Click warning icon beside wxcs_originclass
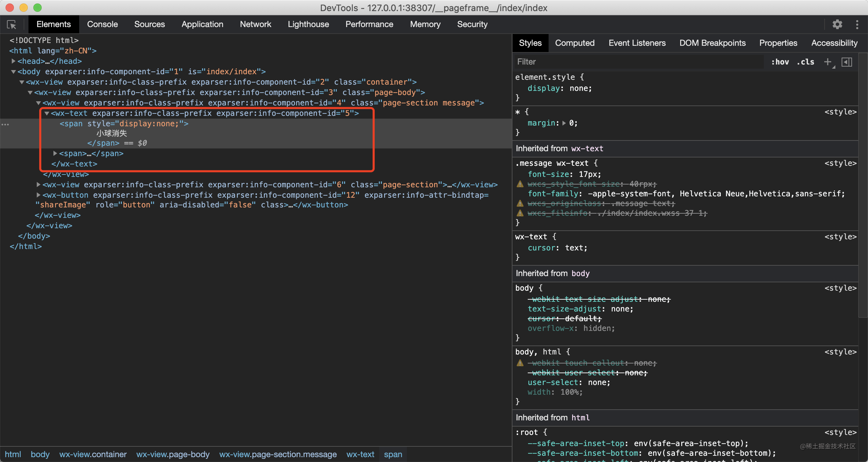Image resolution: width=868 pixels, height=462 pixels. (520, 203)
